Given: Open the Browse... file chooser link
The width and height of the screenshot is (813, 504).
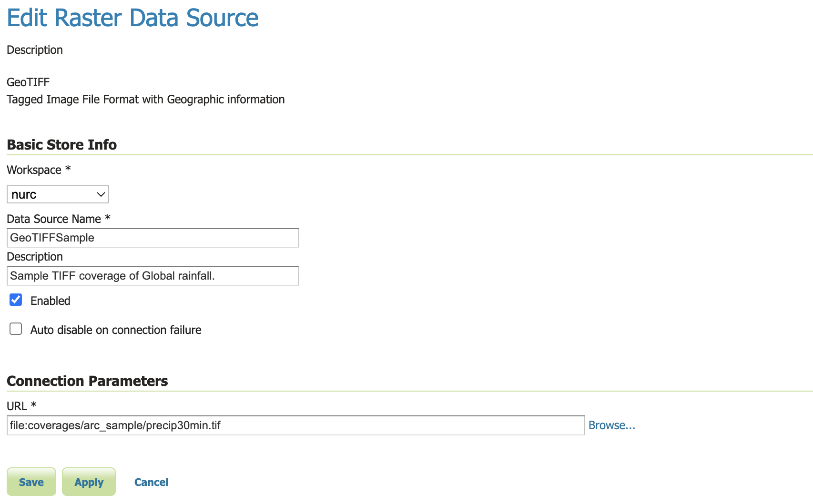Looking at the screenshot, I should [611, 425].
